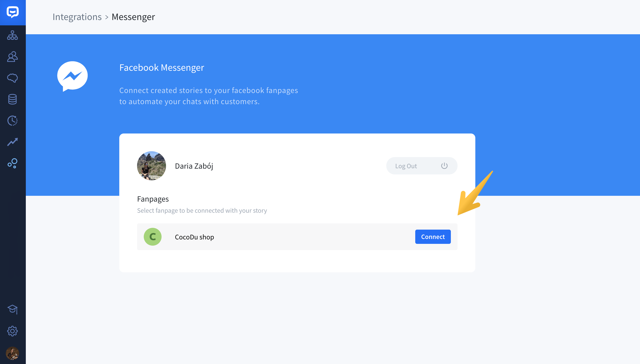The image size is (640, 364).
Task: Click 'Select fanpage to be connected' hint text
Action: [202, 210]
